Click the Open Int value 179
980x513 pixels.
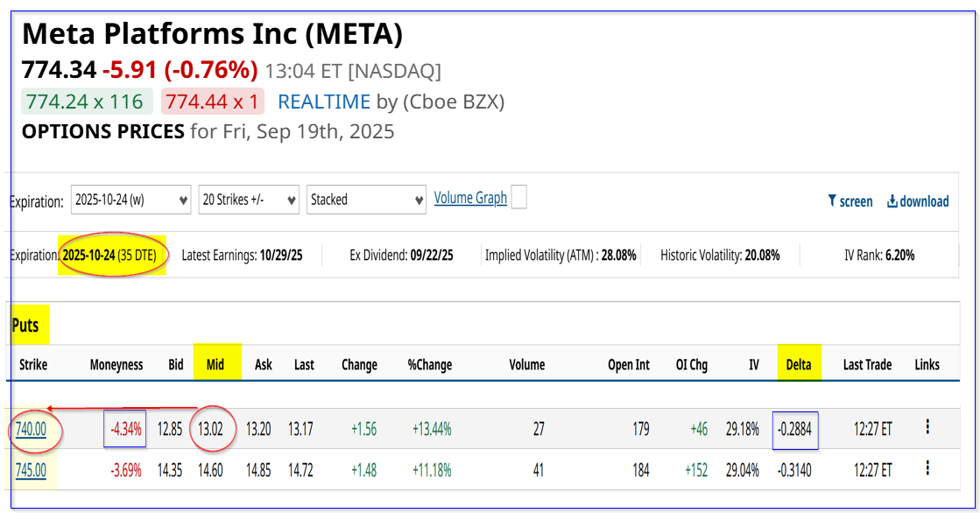[x=640, y=429]
